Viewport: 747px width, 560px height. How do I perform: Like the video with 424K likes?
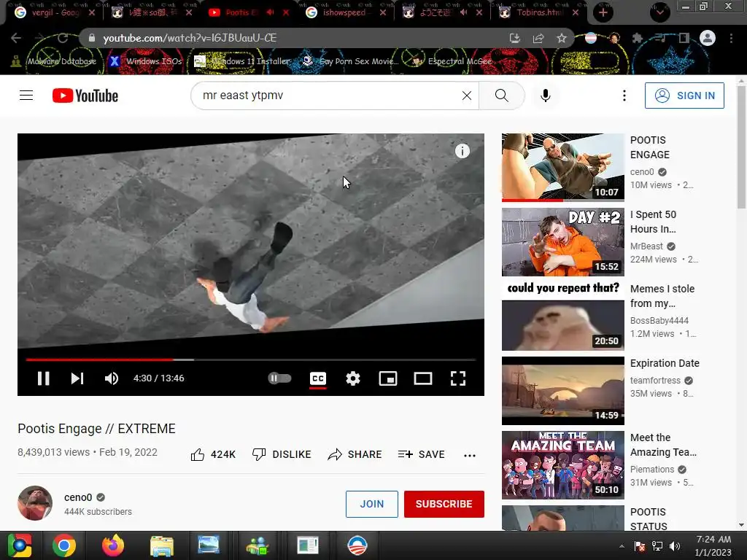click(213, 455)
